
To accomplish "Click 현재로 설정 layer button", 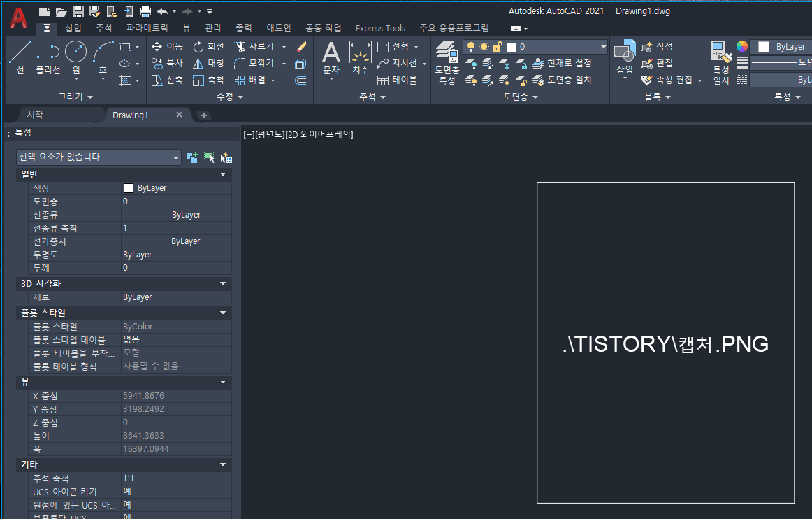I will 563,63.
